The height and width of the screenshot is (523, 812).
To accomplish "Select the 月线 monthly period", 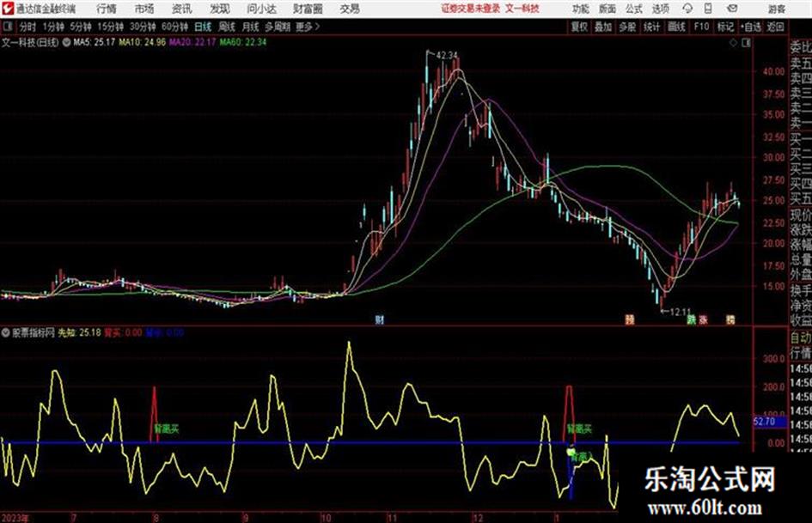I will click(x=251, y=27).
